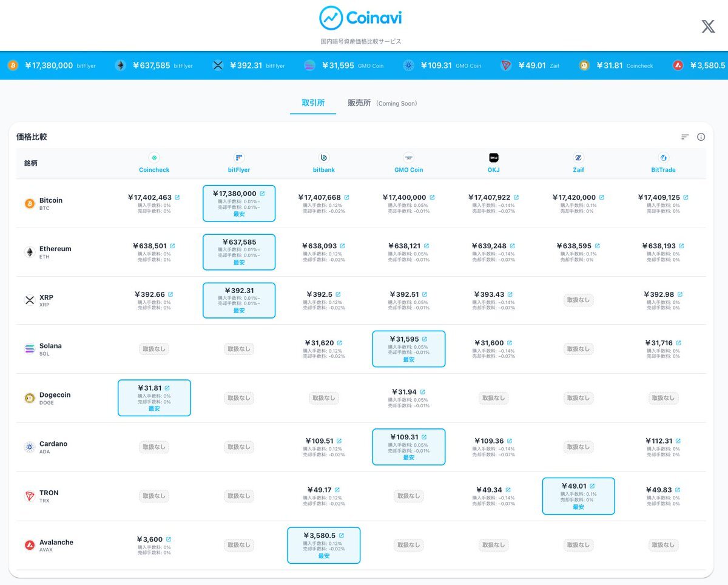Click bitFlyer's lowest Bitcoin price cell
This screenshot has width=728, height=585.
coord(239,203)
